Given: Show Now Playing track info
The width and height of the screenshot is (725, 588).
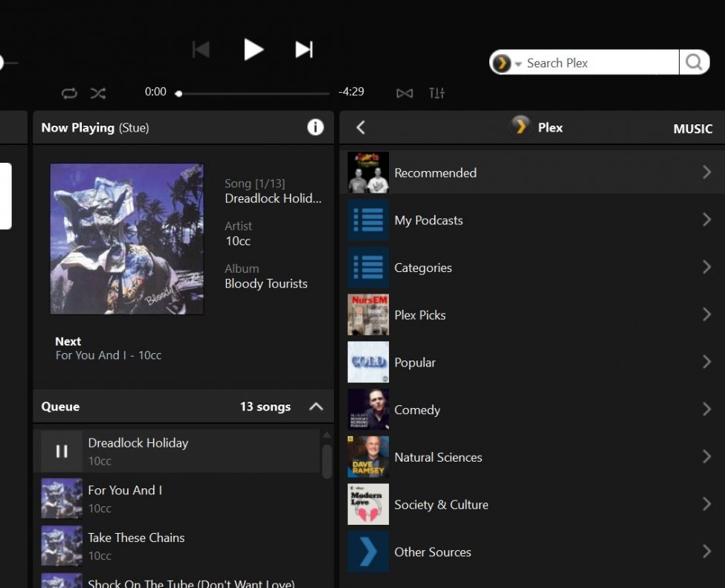Looking at the screenshot, I should 315,127.
